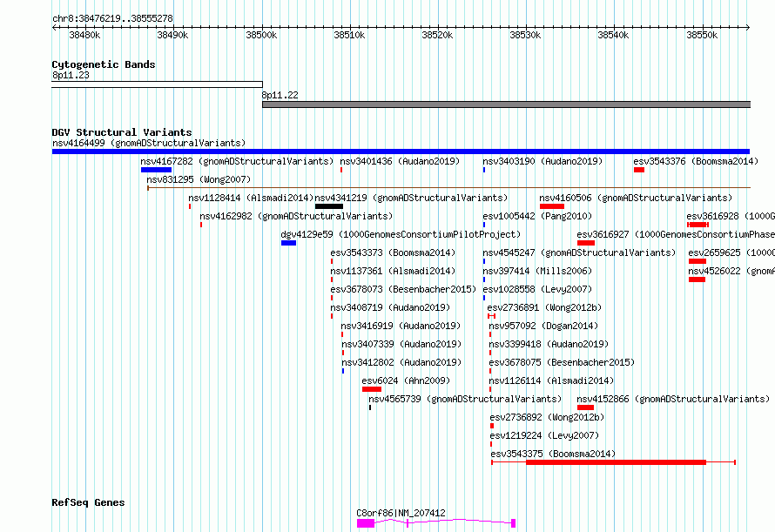
Task: Click nsv4160506 variant label
Action: point(636,198)
